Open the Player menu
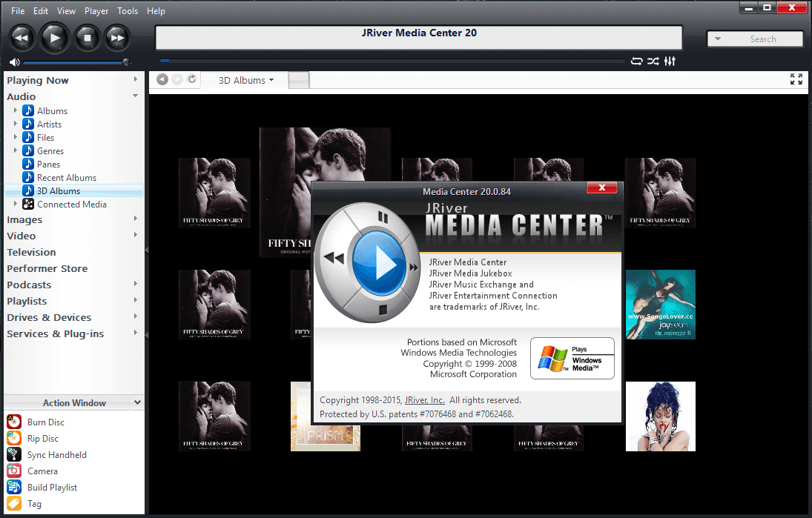Image resolution: width=812 pixels, height=518 pixels. tap(96, 11)
